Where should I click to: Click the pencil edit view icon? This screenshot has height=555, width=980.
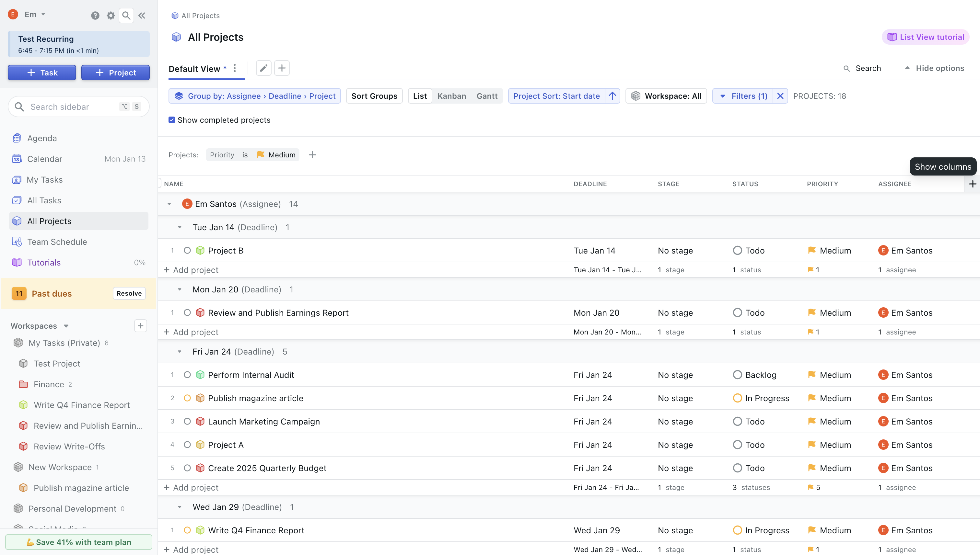(x=263, y=68)
